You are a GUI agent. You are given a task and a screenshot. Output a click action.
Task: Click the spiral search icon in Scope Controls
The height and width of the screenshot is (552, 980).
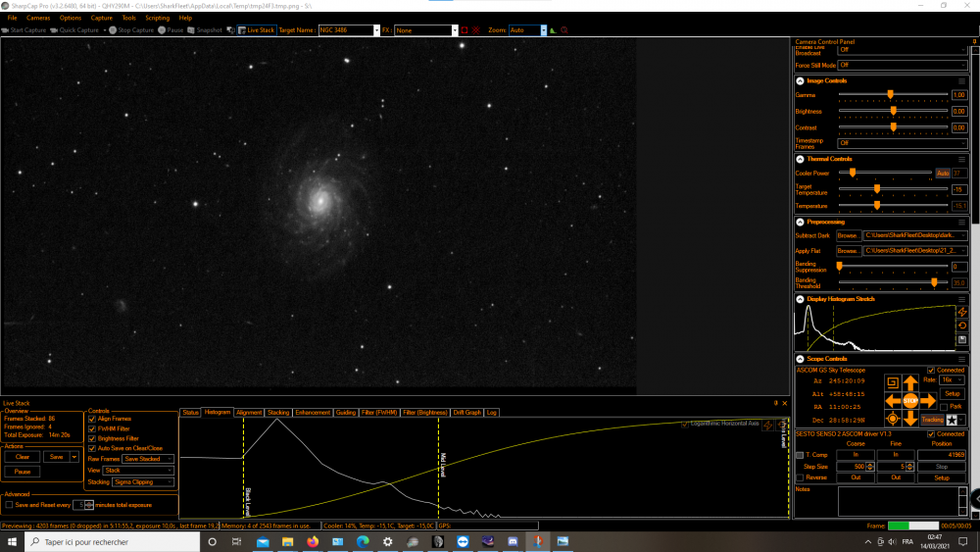893,382
